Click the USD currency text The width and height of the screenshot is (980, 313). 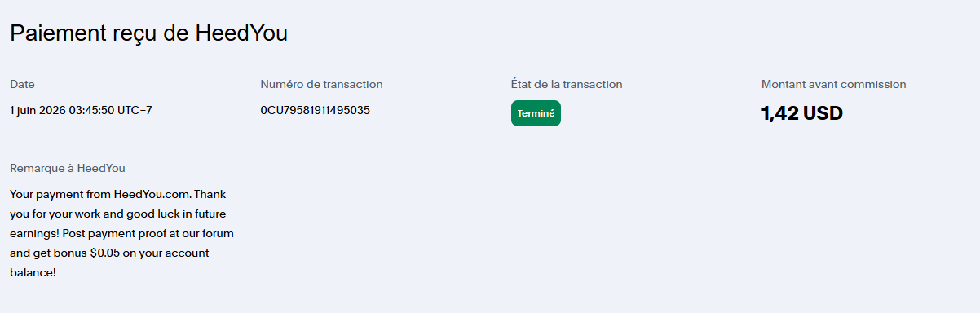coord(823,113)
